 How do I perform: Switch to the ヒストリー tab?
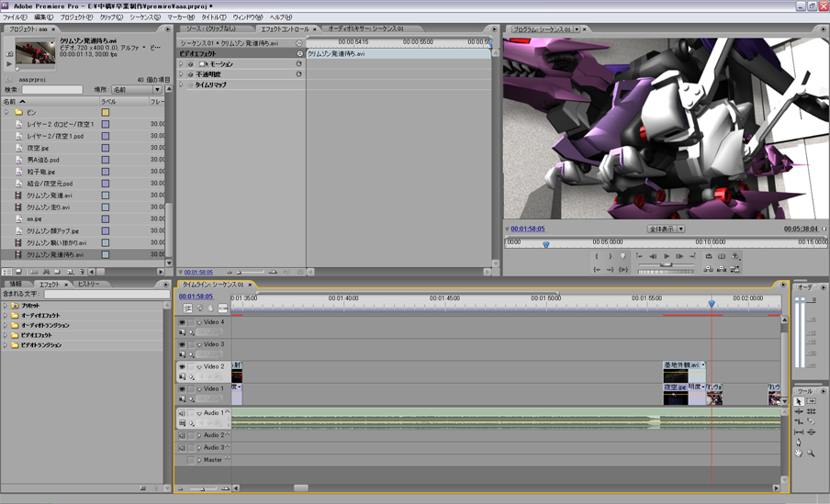click(89, 285)
